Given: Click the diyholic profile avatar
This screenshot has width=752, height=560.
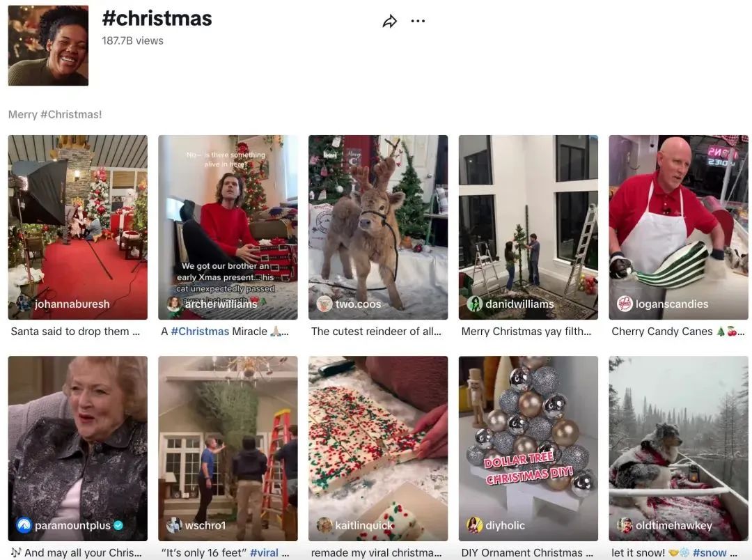Looking at the screenshot, I should tap(475, 525).
